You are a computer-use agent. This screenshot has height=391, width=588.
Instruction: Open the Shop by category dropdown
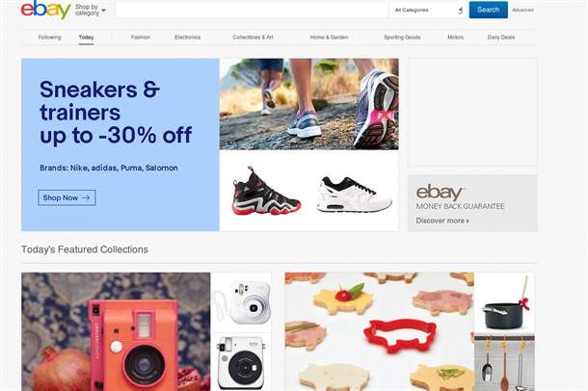pyautogui.click(x=90, y=10)
